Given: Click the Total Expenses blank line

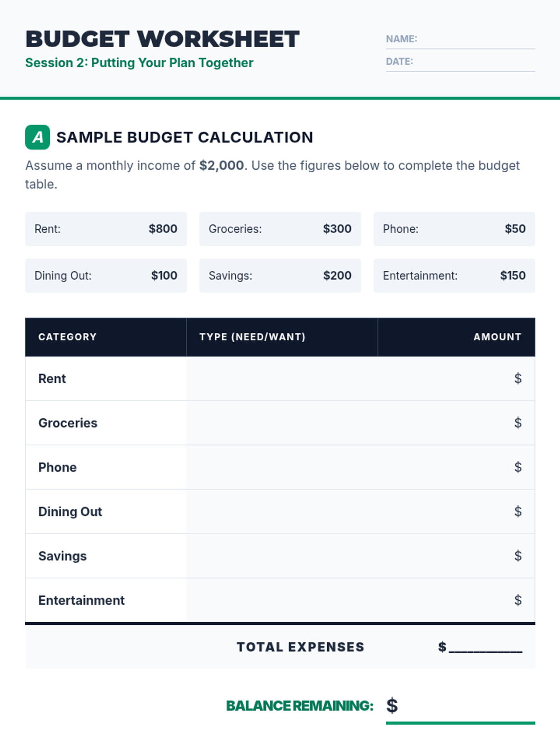Looking at the screenshot, I should point(485,647).
